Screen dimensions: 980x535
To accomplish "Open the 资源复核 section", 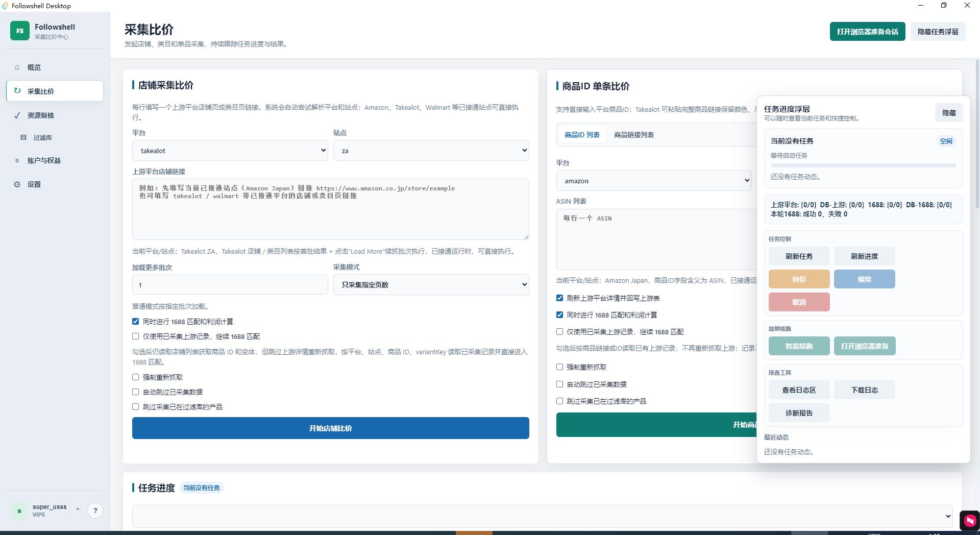I will click(55, 115).
